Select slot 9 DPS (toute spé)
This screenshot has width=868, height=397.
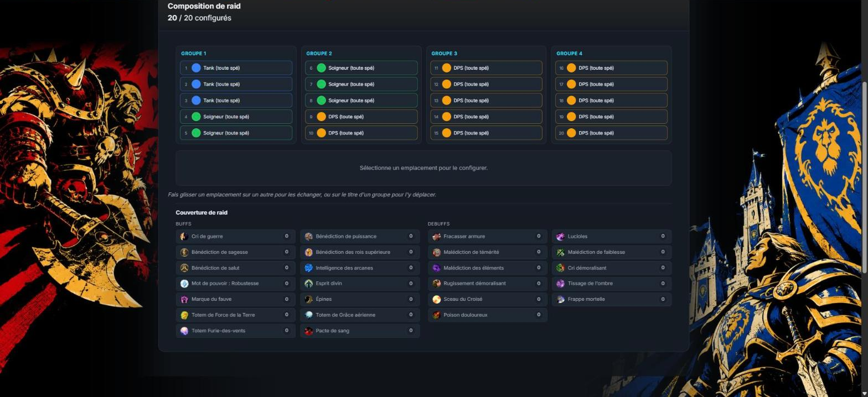[361, 117]
